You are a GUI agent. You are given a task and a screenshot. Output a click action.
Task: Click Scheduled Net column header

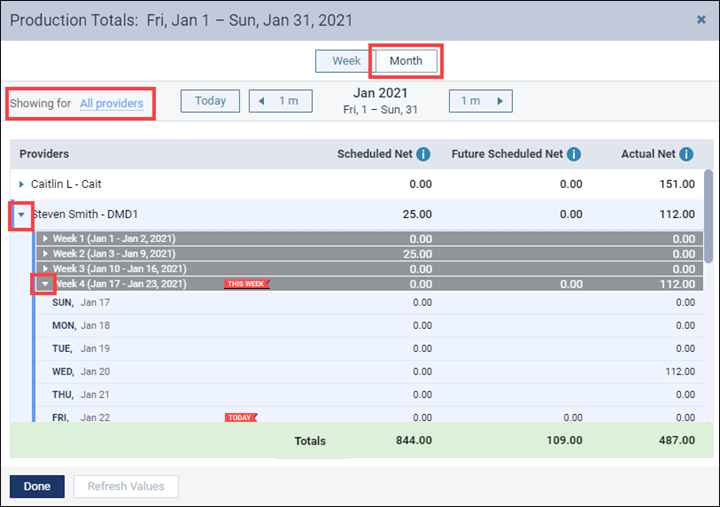click(375, 154)
